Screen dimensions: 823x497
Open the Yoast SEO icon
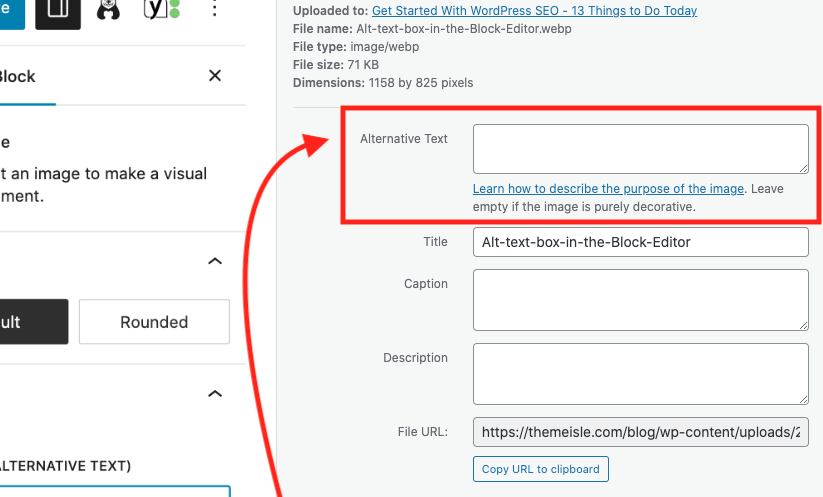click(162, 9)
